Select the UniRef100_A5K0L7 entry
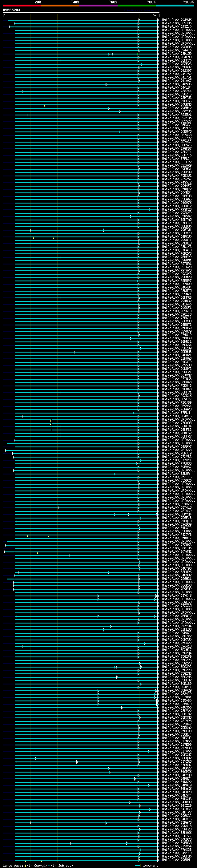197x868 pixels. coord(177,538)
